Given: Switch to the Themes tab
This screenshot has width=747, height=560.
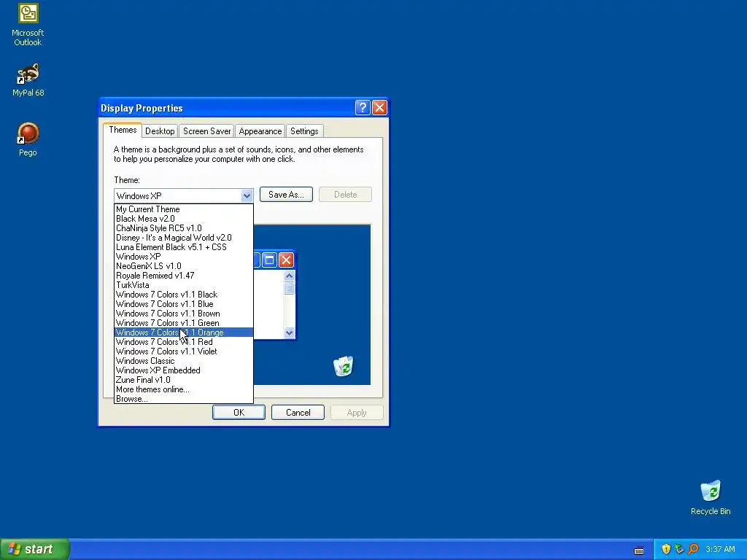Looking at the screenshot, I should [x=123, y=130].
